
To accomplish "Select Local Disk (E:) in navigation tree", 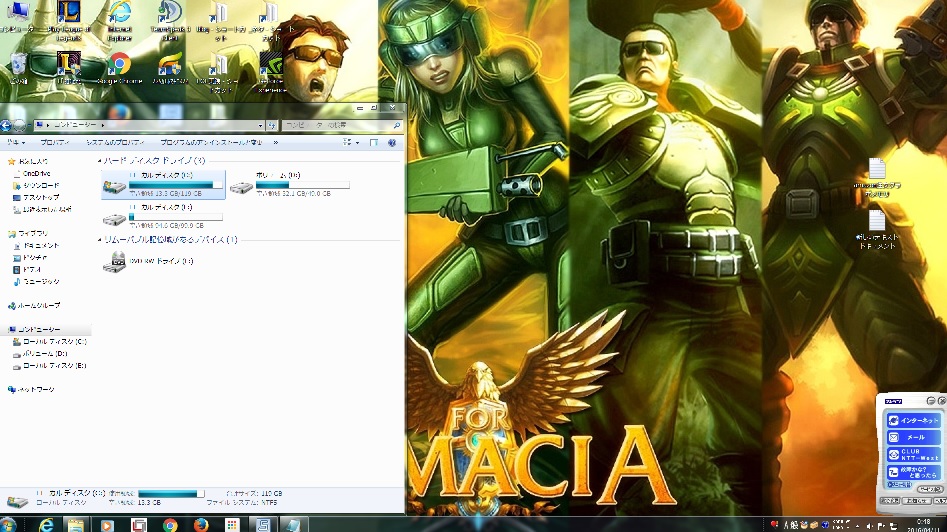I will click(55, 366).
